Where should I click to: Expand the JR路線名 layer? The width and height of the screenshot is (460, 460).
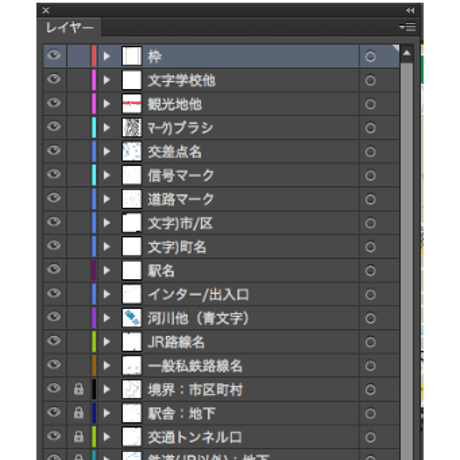107,342
